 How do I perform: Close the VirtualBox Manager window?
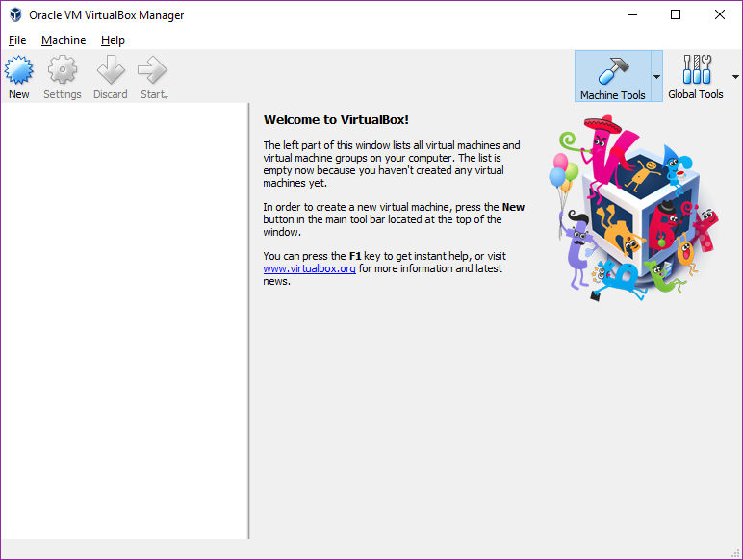pyautogui.click(x=720, y=14)
